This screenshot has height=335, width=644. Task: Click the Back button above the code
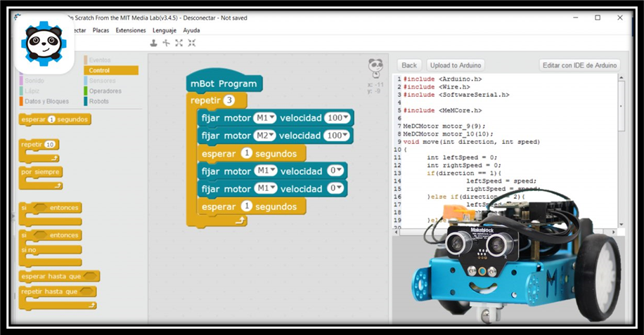(x=409, y=65)
